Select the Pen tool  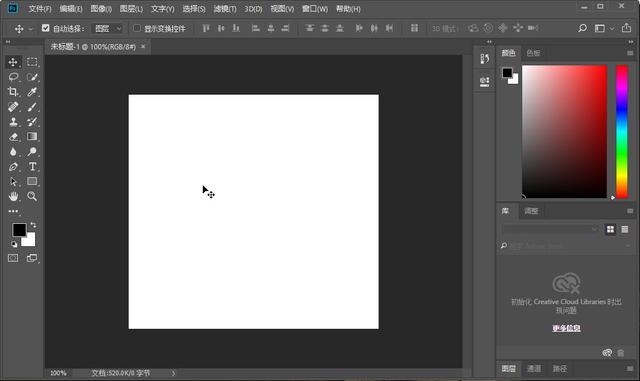[13, 167]
